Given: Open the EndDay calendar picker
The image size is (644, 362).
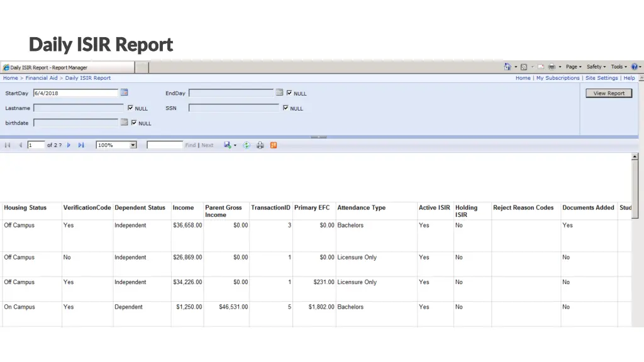Looking at the screenshot, I should pos(279,93).
